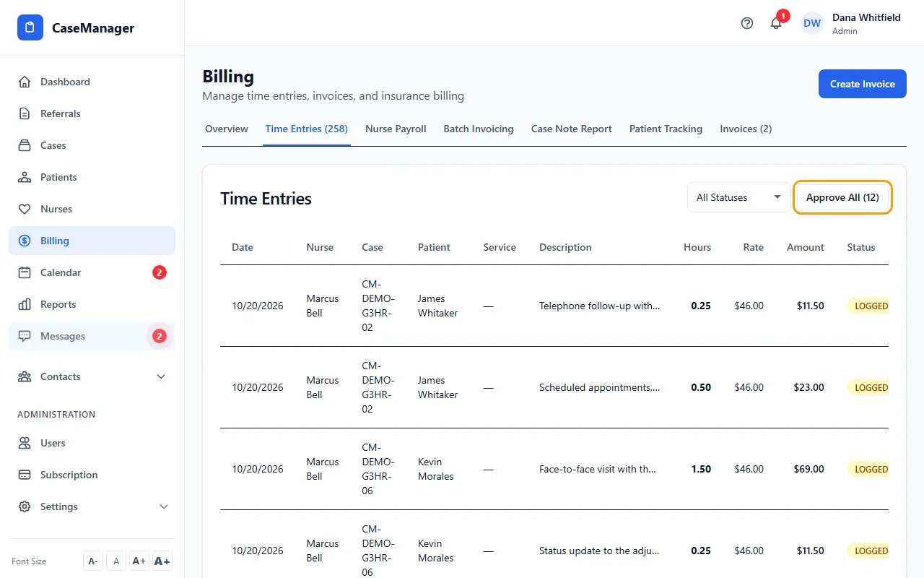Open the Invoices (2) tab

(x=746, y=129)
